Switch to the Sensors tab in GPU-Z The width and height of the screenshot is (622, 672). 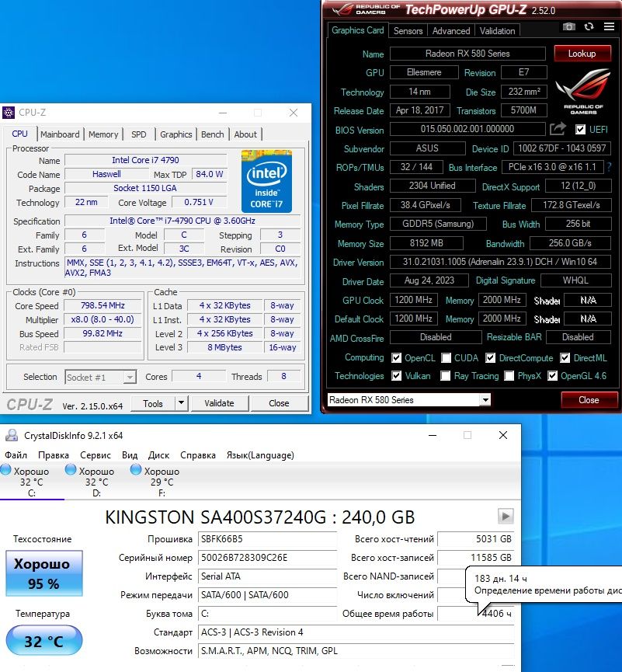[408, 30]
